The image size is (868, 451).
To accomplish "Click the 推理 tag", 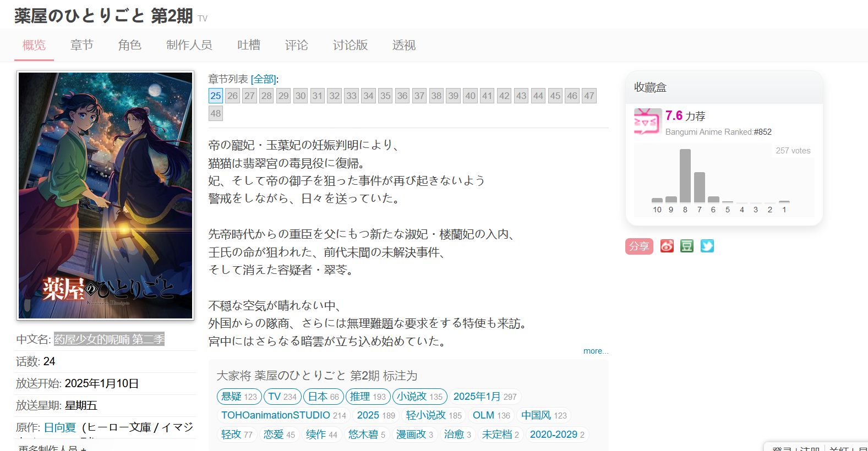I will (368, 397).
